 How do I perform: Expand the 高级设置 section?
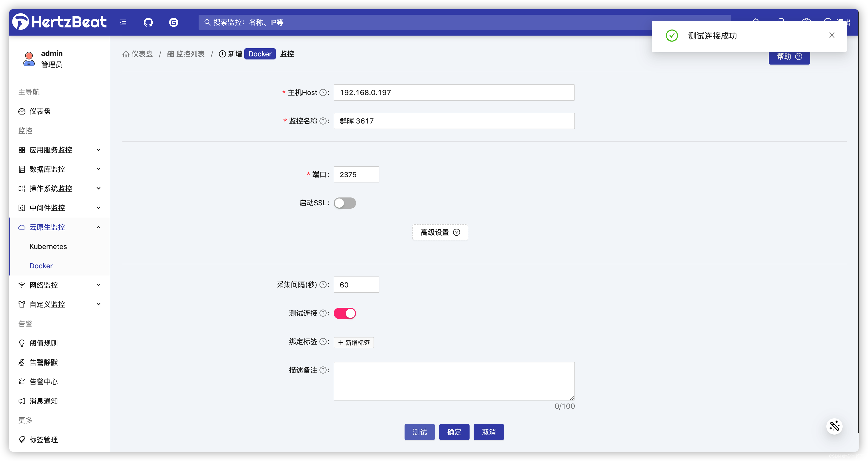[440, 232]
